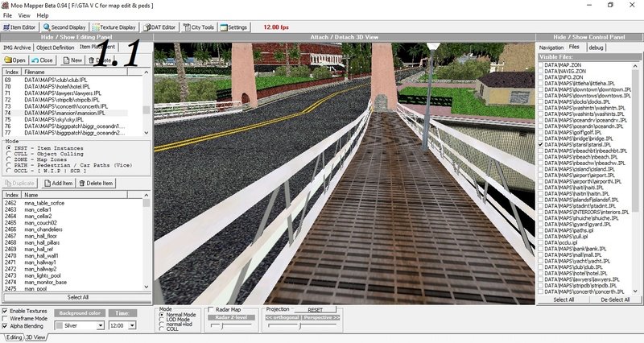The height and width of the screenshot is (343, 644).
Task: Select man_lights_pool item
Action: tap(43, 275)
